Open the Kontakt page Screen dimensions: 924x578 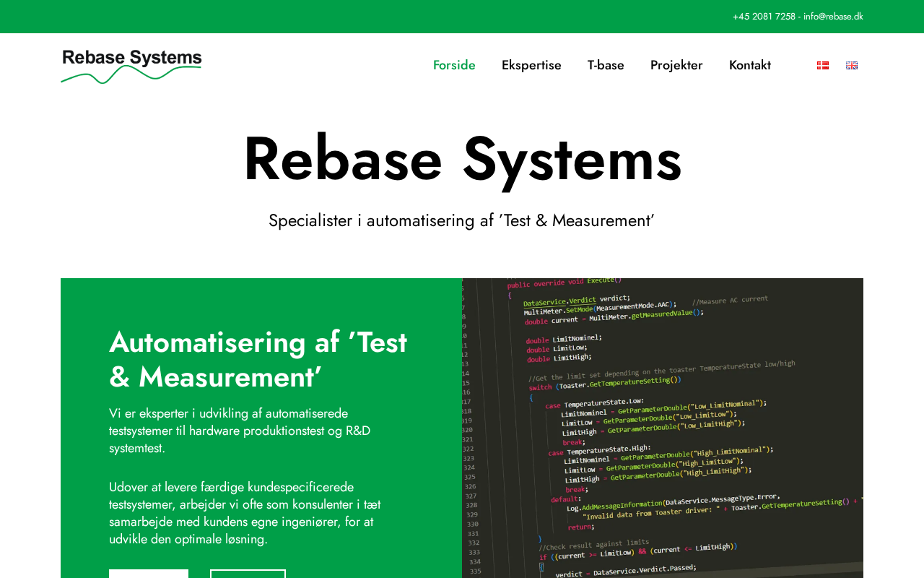[x=749, y=65]
